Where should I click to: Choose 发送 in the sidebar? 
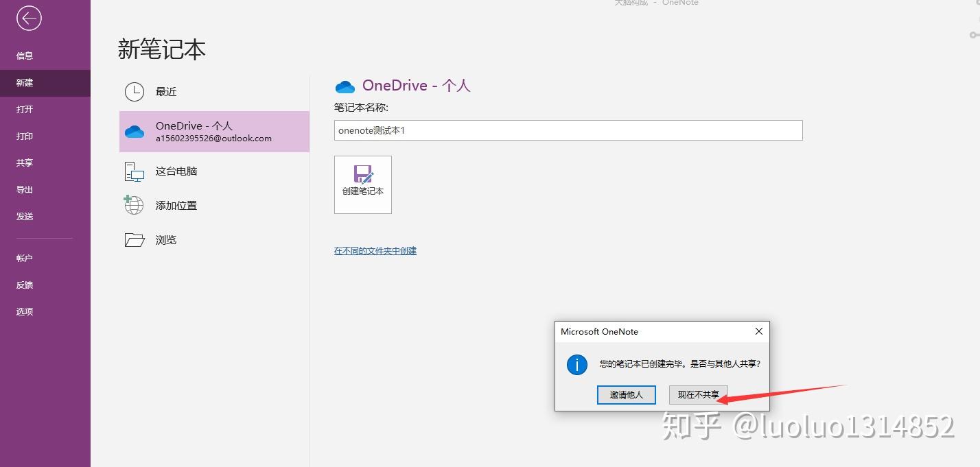coord(25,216)
